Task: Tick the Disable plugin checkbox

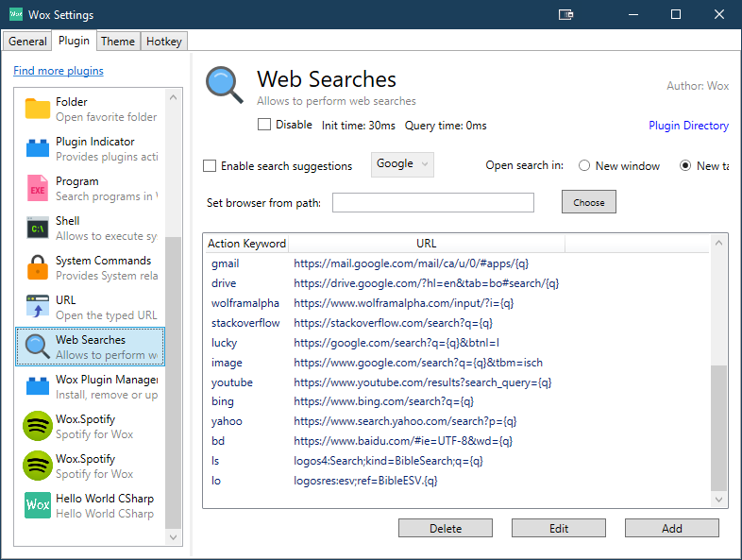Action: point(264,125)
